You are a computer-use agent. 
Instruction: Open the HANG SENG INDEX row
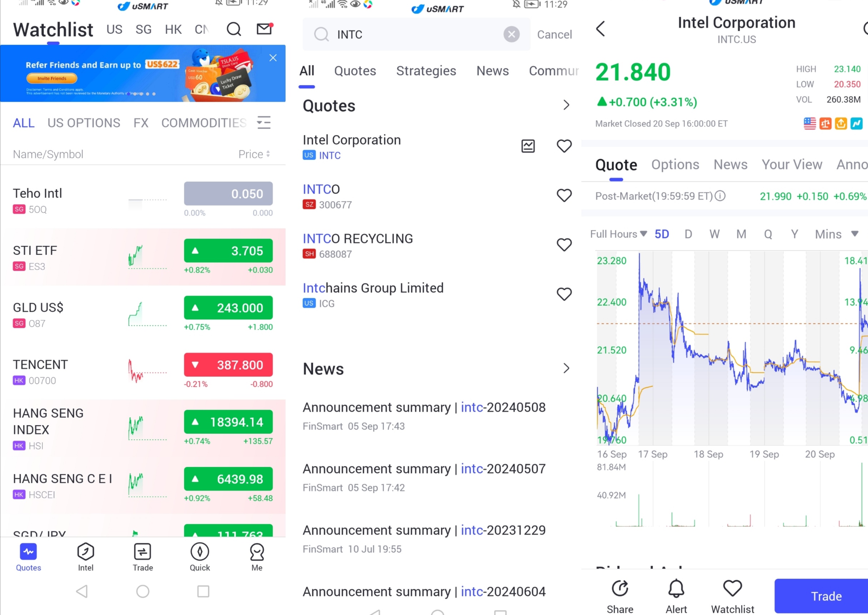click(x=143, y=428)
